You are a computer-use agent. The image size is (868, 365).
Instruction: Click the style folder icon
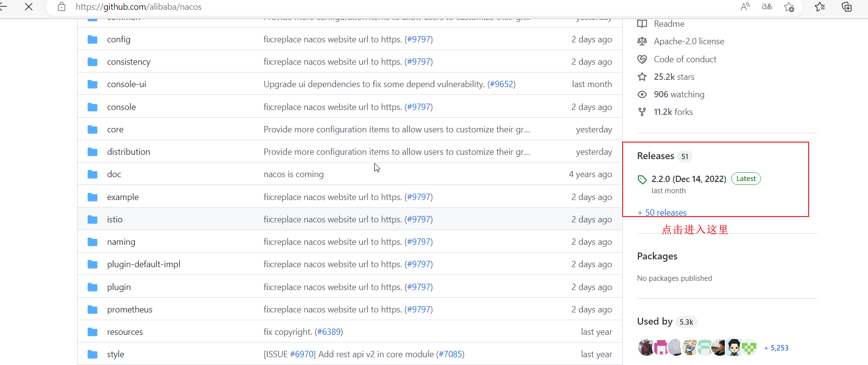tap(92, 354)
